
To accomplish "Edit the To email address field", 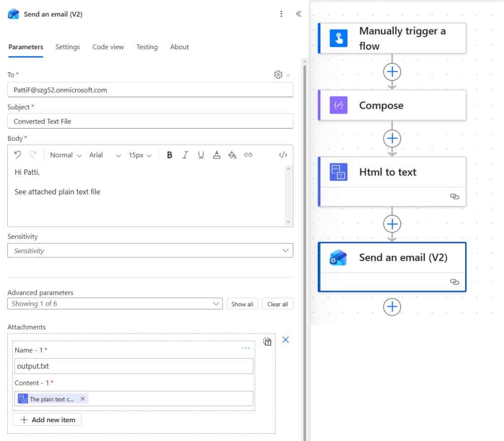I will 150,90.
